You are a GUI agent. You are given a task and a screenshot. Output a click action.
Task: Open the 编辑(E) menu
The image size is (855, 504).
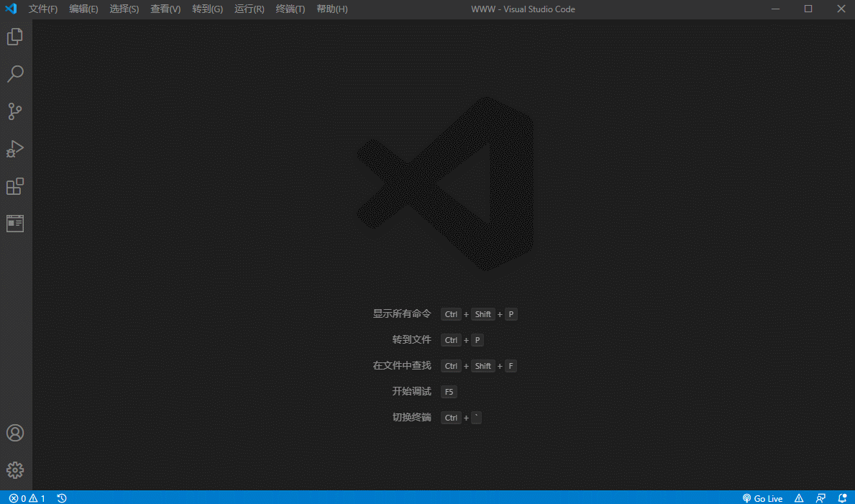point(83,9)
